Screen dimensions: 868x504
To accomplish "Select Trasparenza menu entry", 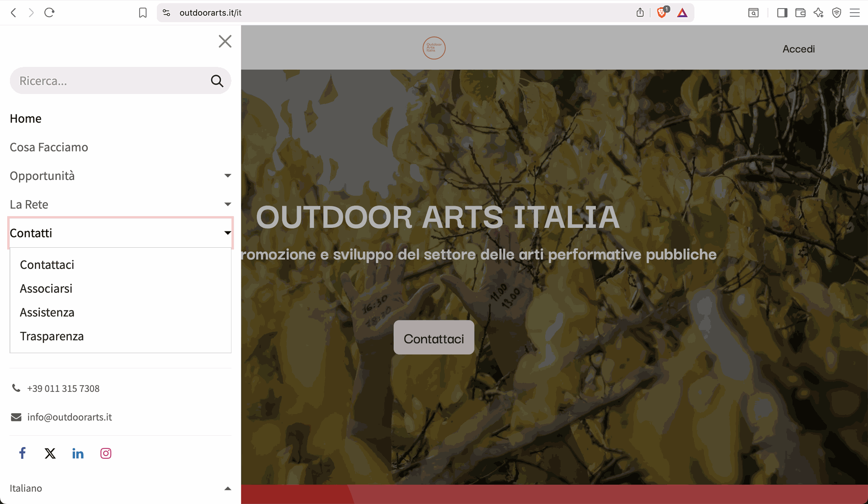I will (52, 336).
